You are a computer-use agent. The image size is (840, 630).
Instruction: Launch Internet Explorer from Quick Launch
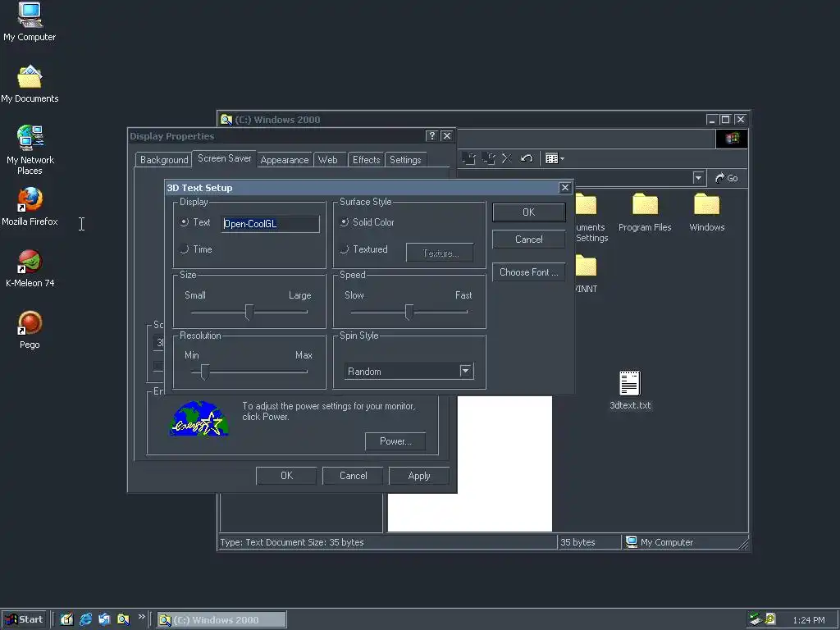pyautogui.click(x=85, y=619)
